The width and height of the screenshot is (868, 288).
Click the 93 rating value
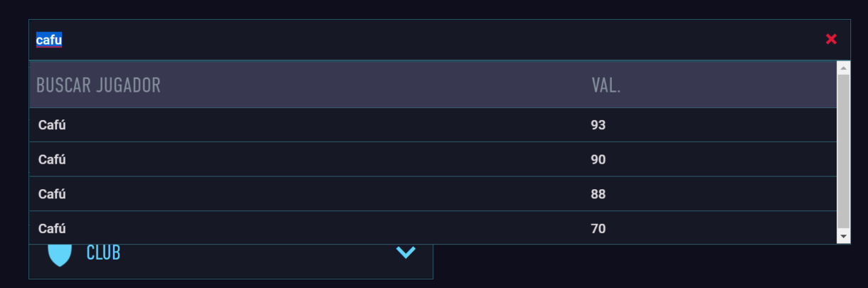[x=598, y=125]
